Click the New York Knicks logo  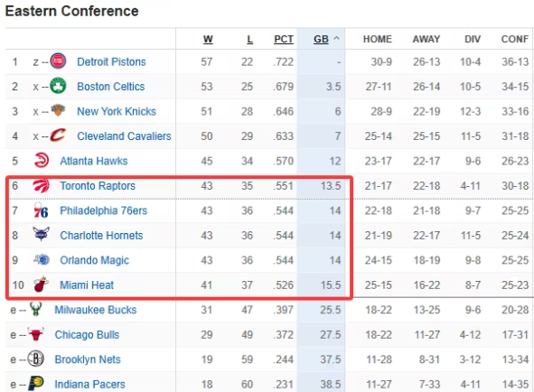coord(58,110)
